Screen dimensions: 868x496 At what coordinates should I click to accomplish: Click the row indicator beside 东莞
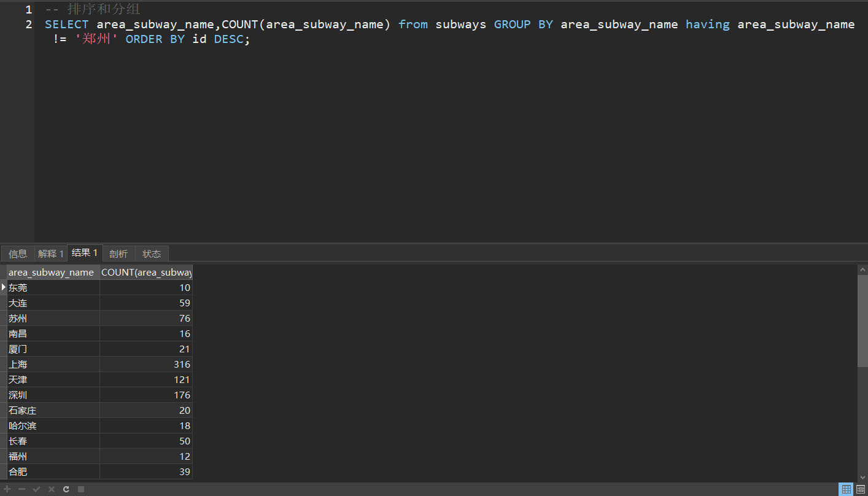4,288
